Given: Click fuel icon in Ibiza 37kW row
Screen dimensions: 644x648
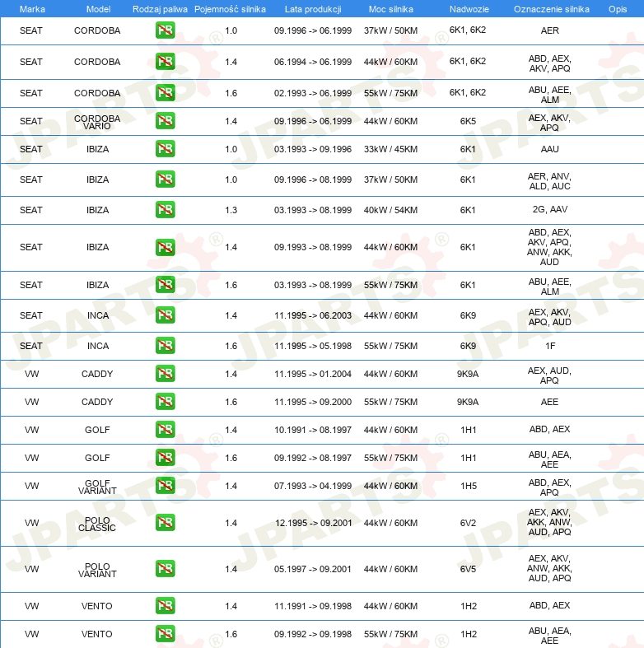Looking at the screenshot, I should 166,179.
